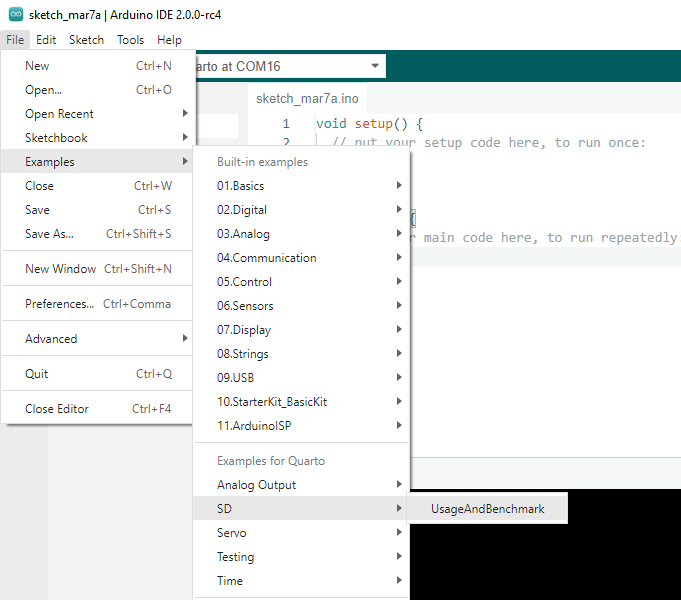The image size is (681, 600).
Task: Open the Help menu
Action: point(169,40)
